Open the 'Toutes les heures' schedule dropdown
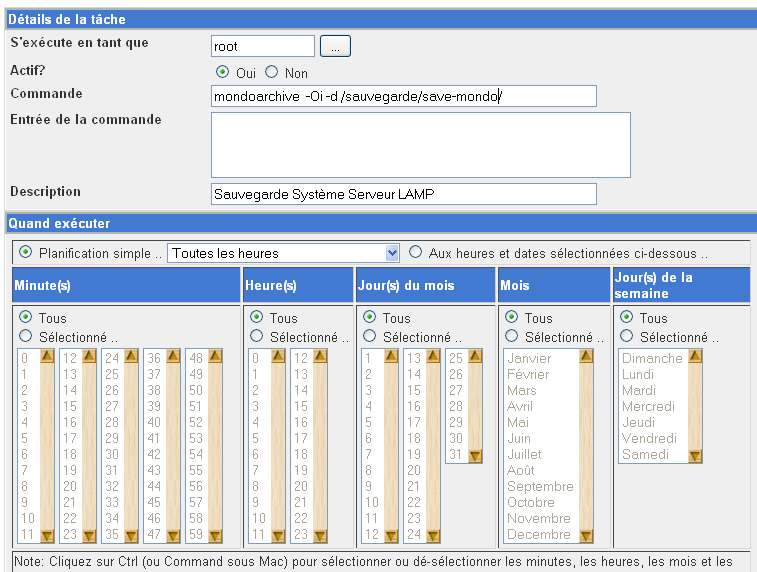Image resolution: width=757 pixels, height=572 pixels. tap(283, 253)
